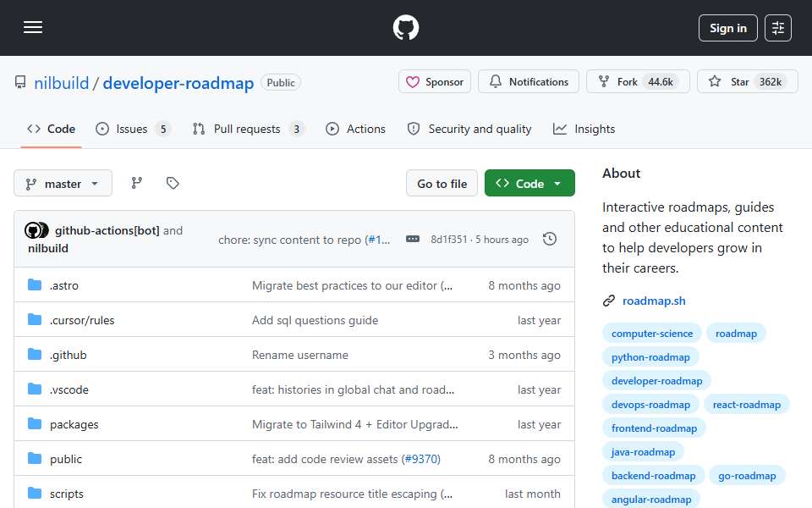Open nilbuild commit author link
The width and height of the screenshot is (812, 508).
(48, 248)
